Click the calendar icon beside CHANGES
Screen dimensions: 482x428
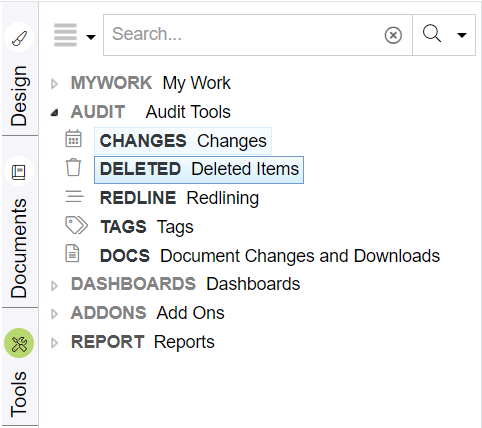click(x=73, y=138)
